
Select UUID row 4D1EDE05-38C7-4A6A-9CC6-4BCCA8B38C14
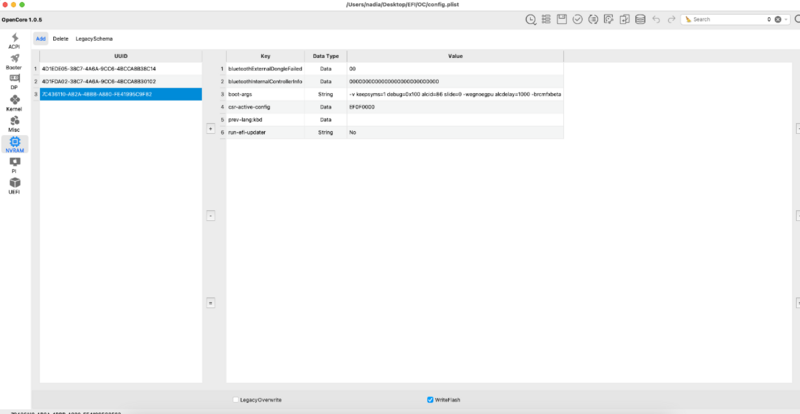[121, 68]
